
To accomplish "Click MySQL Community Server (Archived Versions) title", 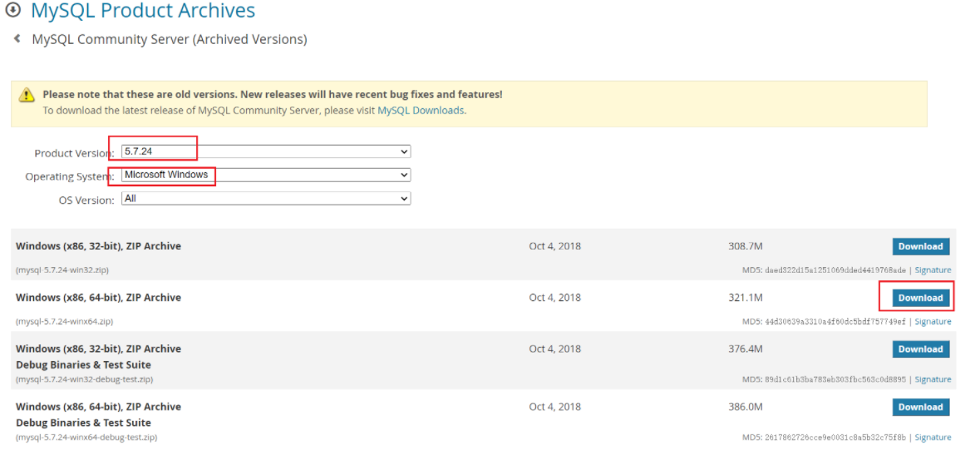I will click(170, 39).
